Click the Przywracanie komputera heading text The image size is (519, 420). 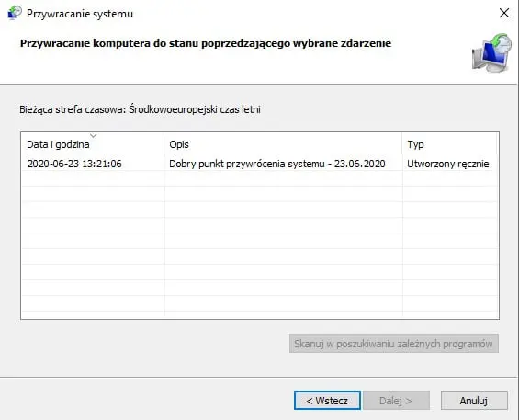[206, 43]
